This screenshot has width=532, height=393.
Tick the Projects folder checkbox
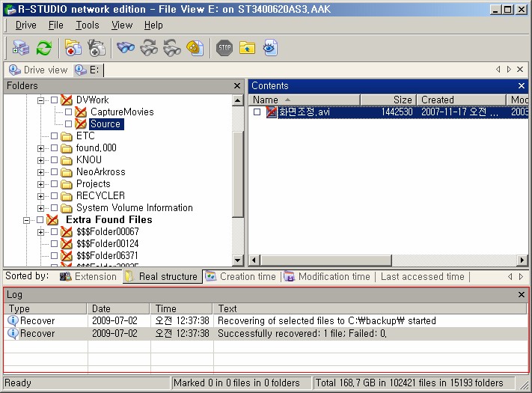click(54, 184)
